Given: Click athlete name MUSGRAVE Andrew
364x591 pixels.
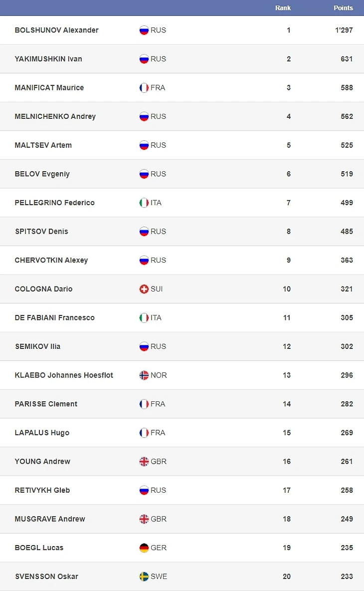Looking at the screenshot, I should click(x=50, y=519).
